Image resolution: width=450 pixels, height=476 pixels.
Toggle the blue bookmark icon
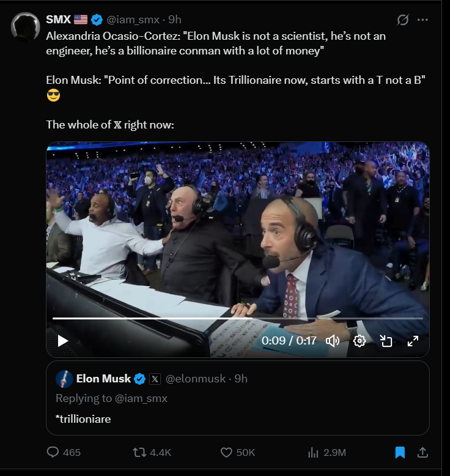pos(400,452)
